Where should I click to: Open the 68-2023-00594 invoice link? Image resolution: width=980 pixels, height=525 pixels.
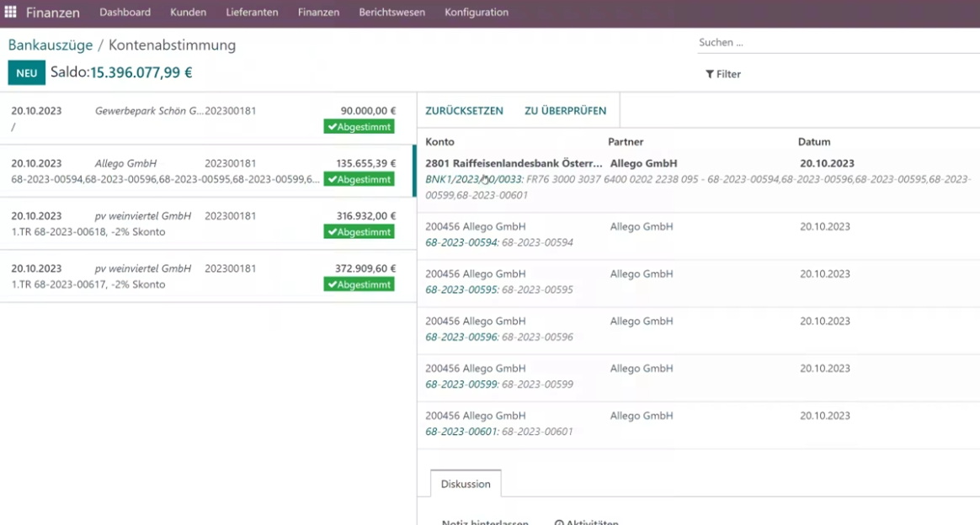tap(461, 242)
